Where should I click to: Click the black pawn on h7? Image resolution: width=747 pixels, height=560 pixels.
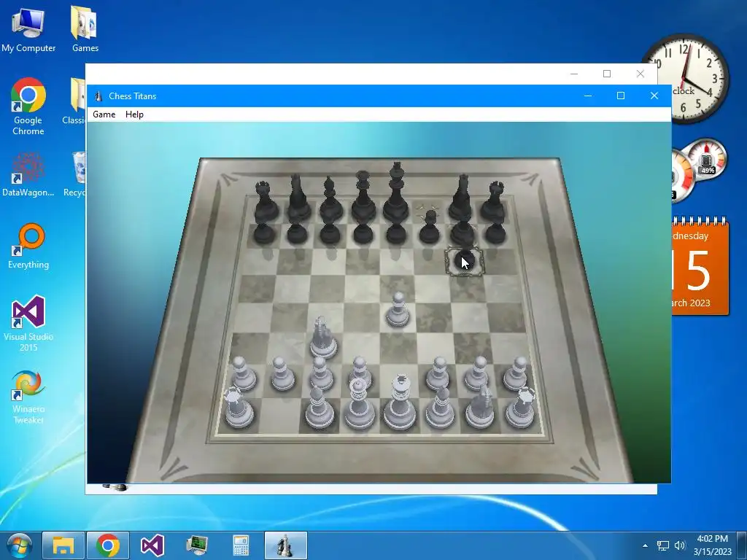(x=495, y=233)
